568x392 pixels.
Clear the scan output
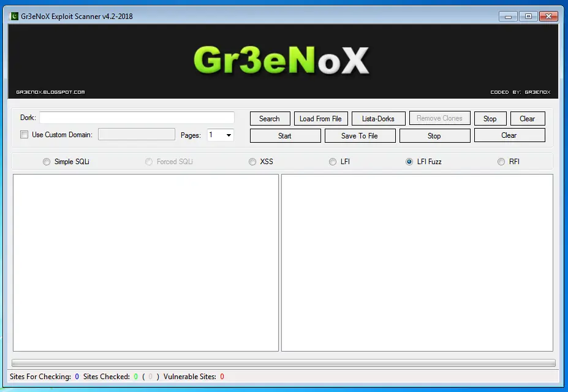pos(509,135)
